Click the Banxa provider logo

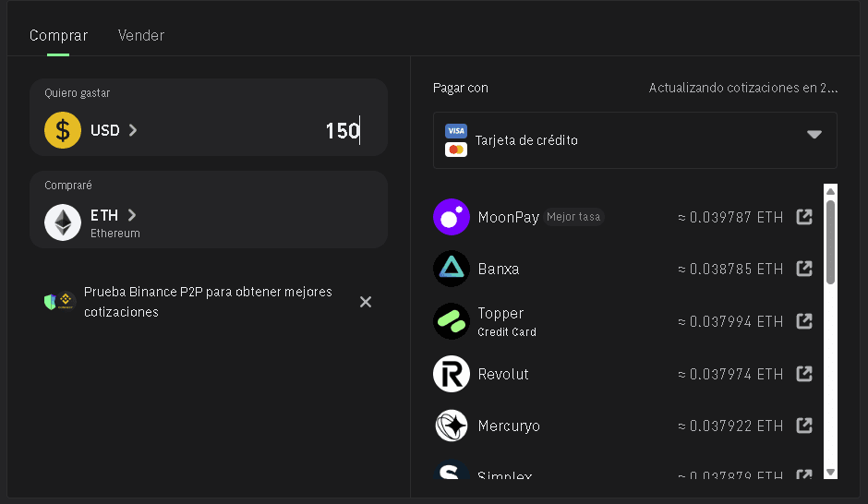pos(452,269)
